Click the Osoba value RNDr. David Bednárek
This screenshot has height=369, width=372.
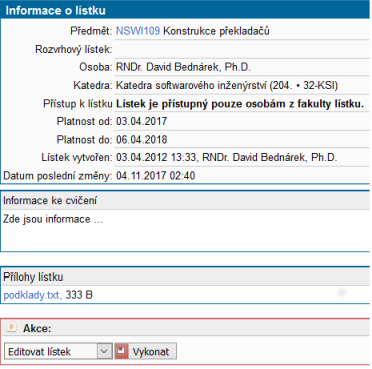(183, 67)
